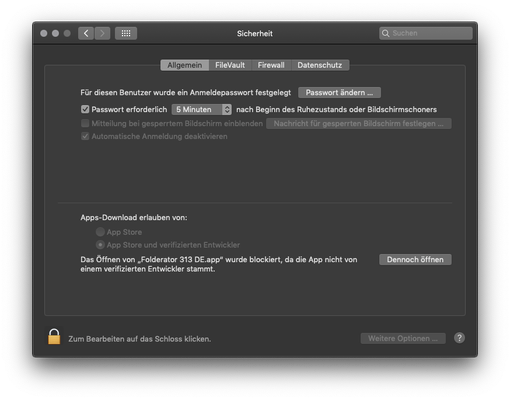The height and width of the screenshot is (400, 510).
Task: Select the App Store radio button
Action: 100,232
